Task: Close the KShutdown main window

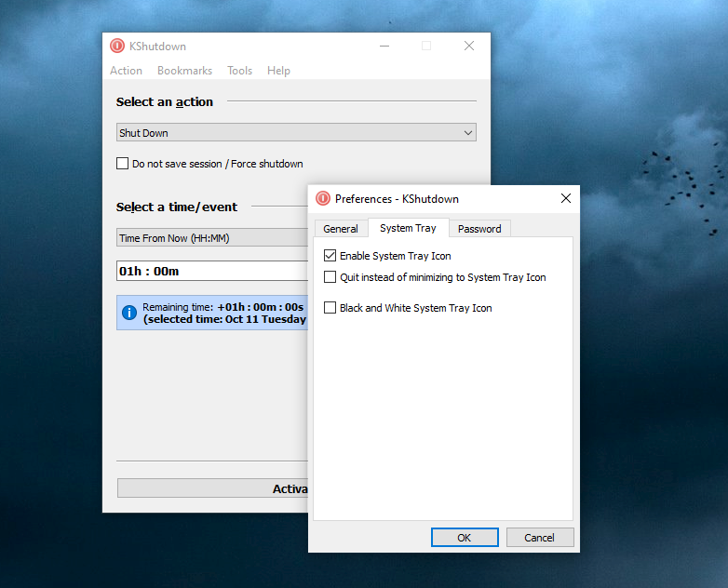Action: coord(469,46)
